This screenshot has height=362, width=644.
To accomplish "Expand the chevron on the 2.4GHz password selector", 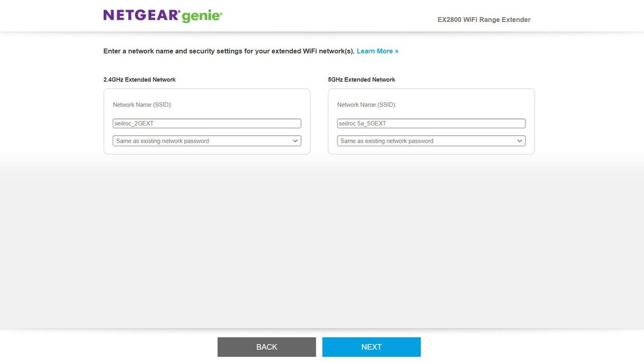I will tap(295, 141).
